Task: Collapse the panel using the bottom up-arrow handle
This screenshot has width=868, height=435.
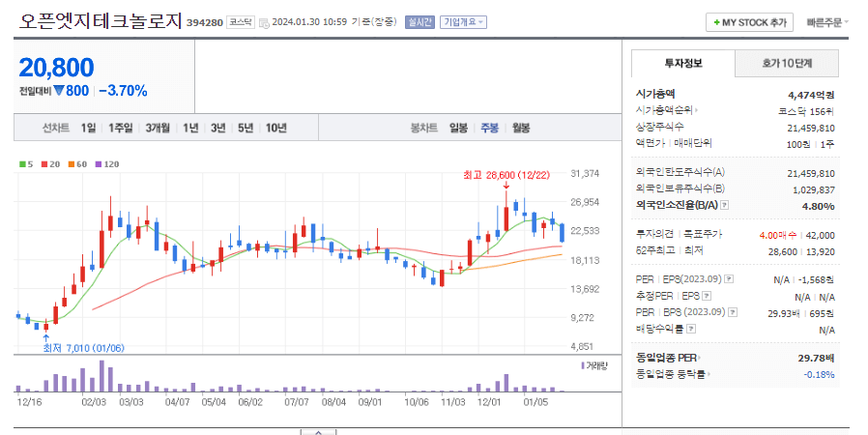Action: click(x=318, y=431)
